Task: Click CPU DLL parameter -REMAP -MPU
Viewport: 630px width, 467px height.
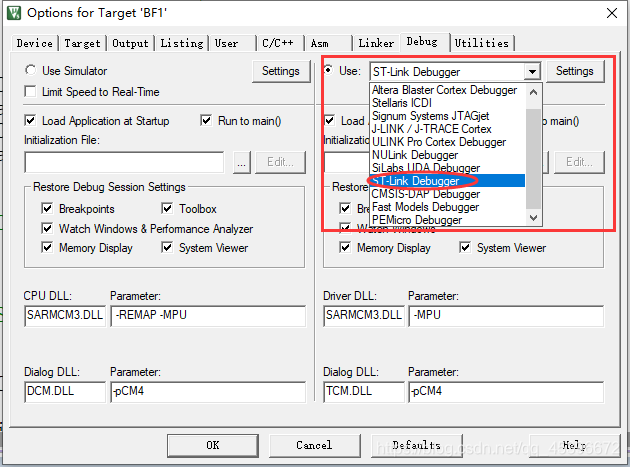Action: (208, 315)
